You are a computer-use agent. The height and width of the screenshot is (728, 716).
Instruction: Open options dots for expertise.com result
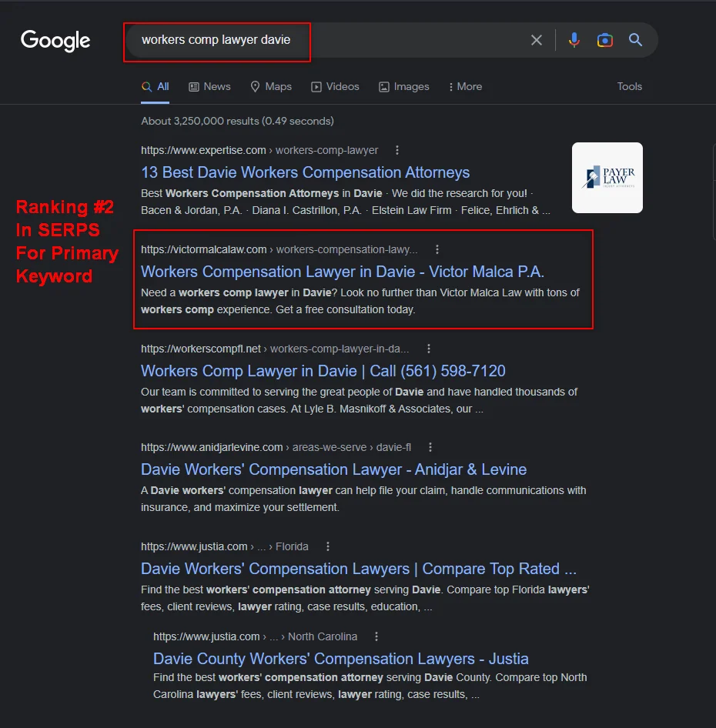coord(396,150)
